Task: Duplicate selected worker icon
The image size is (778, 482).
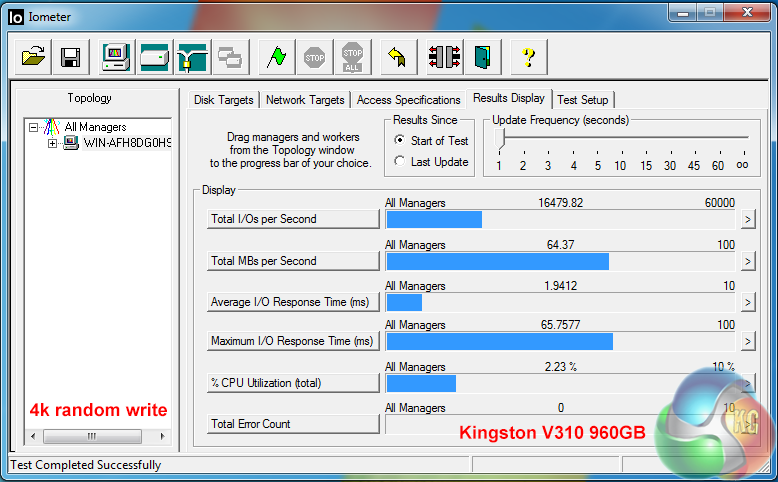Action: coord(230,57)
